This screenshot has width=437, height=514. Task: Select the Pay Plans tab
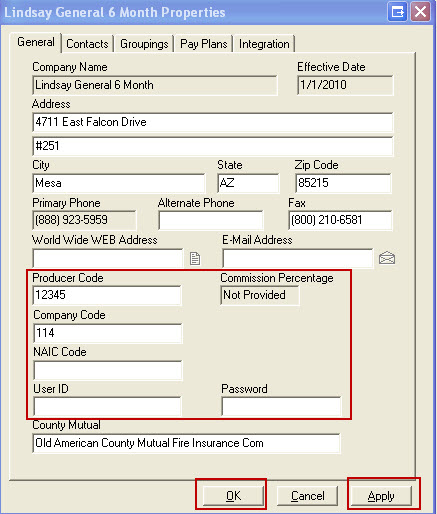(203, 44)
